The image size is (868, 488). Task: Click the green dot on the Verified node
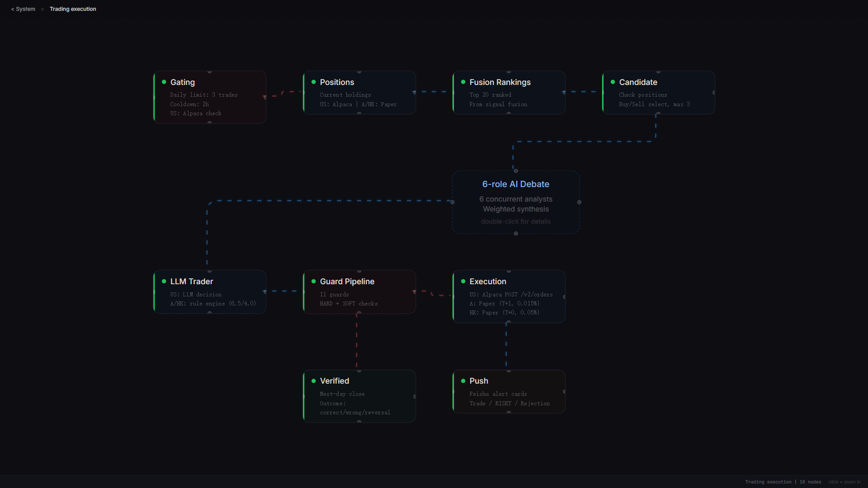pos(314,381)
